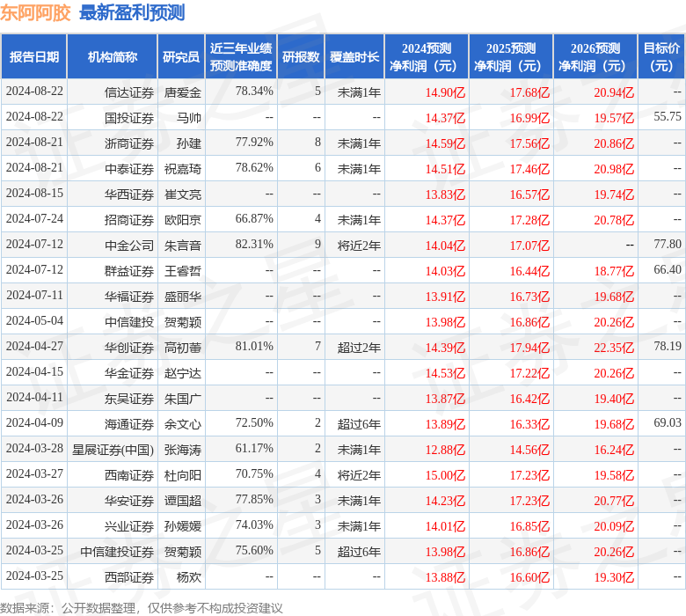Select researcher 盛丽华

[183, 297]
